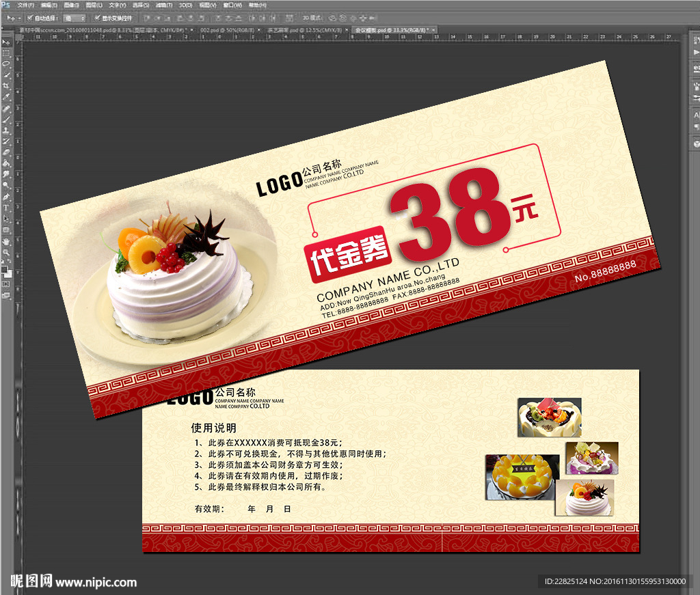Screen dimensions: 700x595
Task: Select the Horizontal Type tool
Action: point(6,208)
